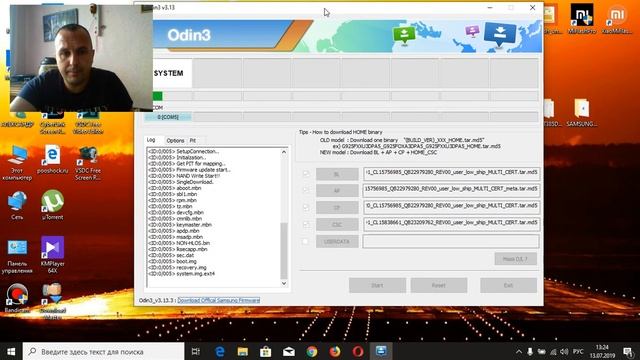Show hidden system tray icons

[519, 351]
